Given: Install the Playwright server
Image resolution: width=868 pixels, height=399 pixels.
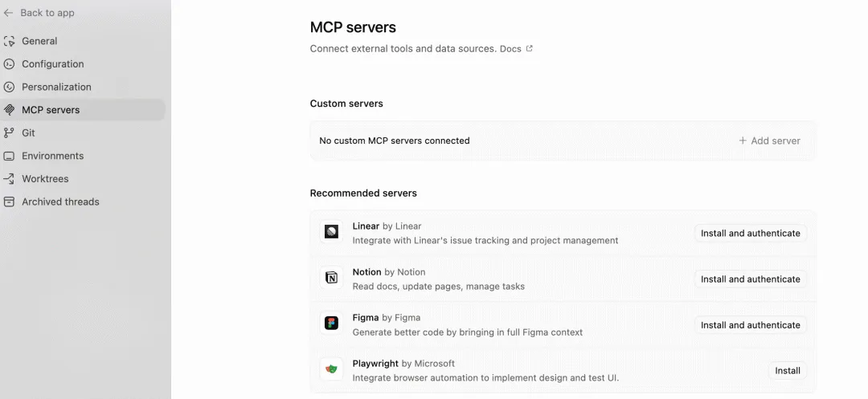Looking at the screenshot, I should coord(787,371).
